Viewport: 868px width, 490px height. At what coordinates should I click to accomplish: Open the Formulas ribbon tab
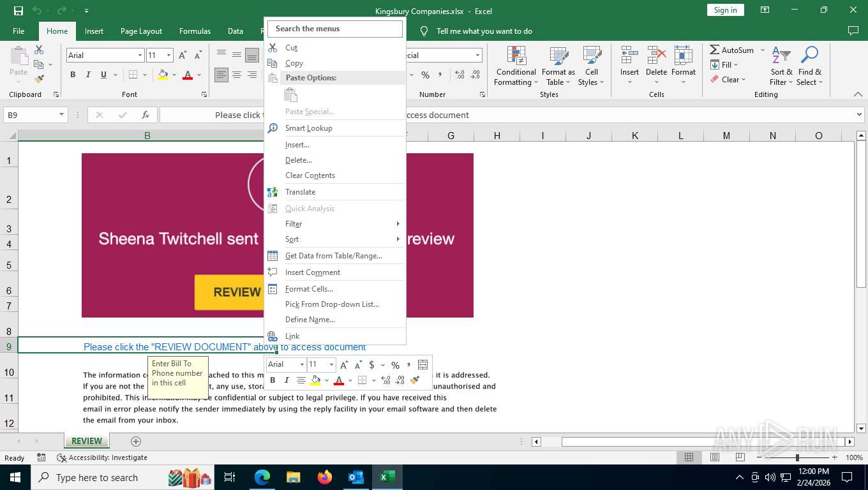tap(195, 31)
